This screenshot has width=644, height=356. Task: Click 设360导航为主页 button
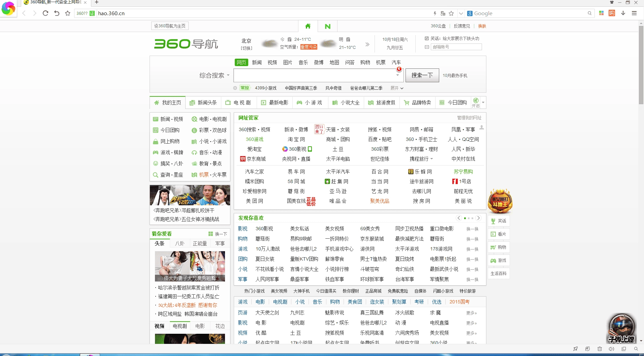click(170, 26)
